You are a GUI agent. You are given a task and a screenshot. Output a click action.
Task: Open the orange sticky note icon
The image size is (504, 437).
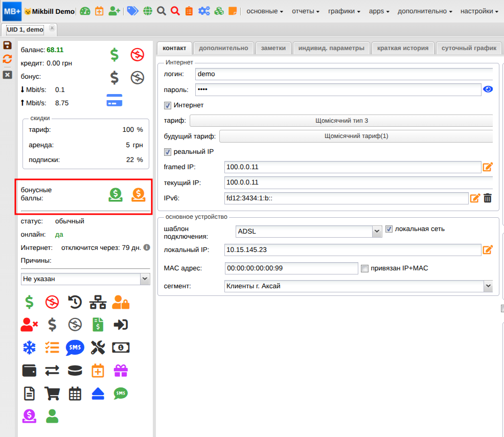[x=233, y=11]
